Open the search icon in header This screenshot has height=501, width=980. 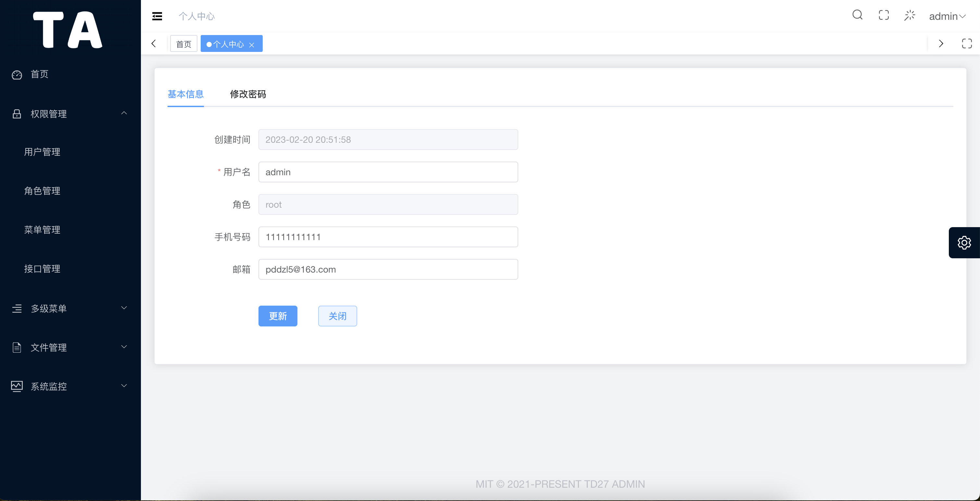[857, 15]
